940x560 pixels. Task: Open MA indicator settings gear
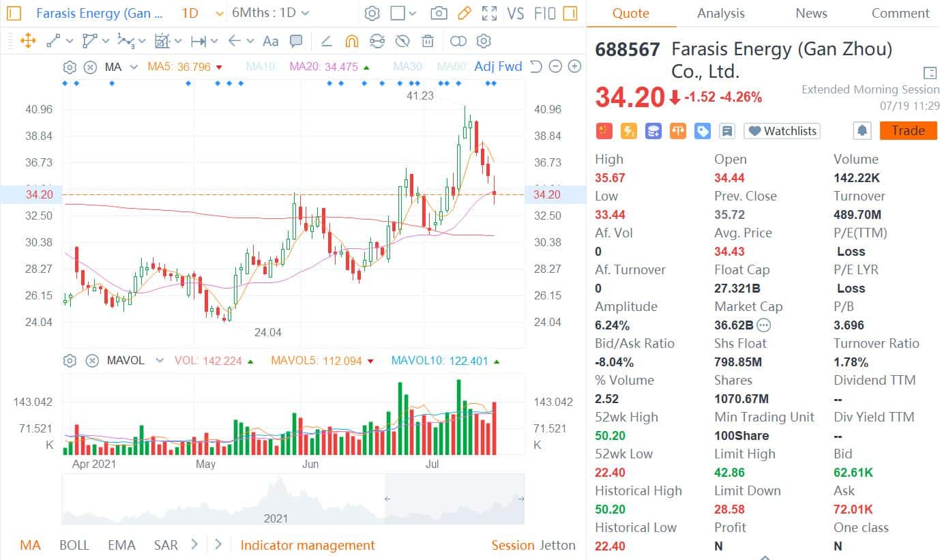point(70,67)
